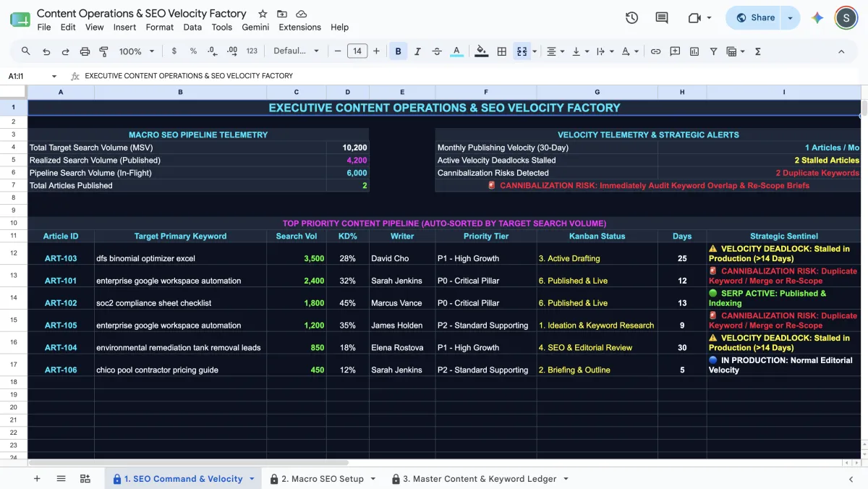Click the print icon in toolbar
Screen dimensions: 868x489
coord(85,51)
